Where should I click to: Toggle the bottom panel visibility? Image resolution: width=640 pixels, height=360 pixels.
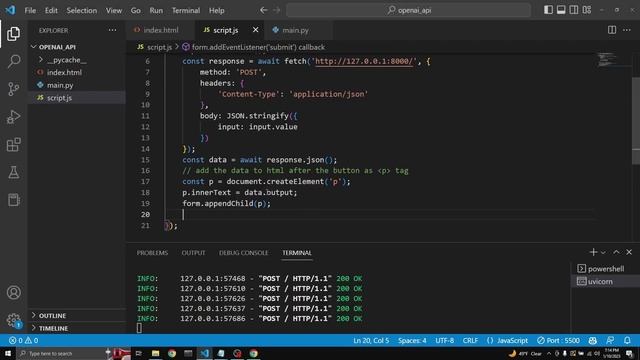(561, 10)
